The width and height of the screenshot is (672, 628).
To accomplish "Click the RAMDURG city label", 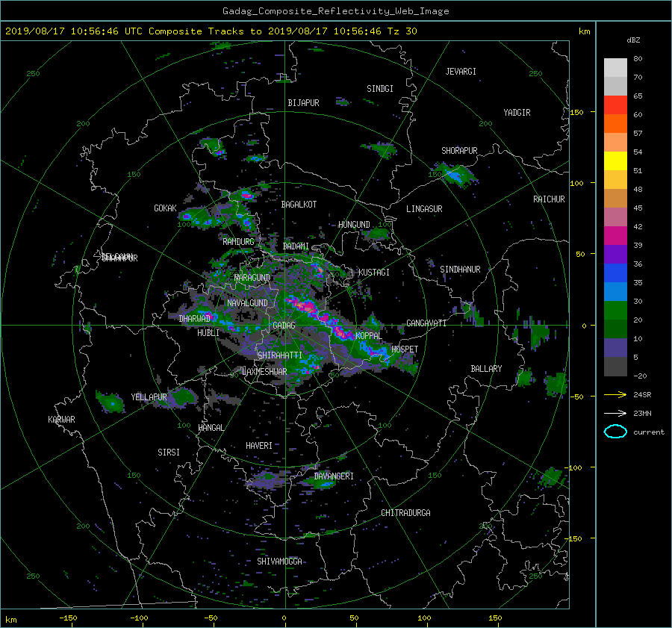I will 238,242.
